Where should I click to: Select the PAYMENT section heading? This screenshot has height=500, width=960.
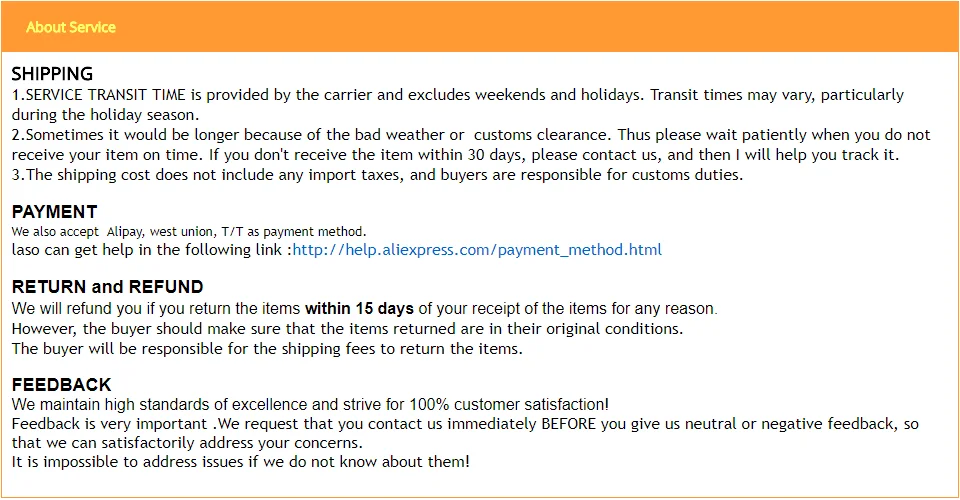(x=54, y=212)
